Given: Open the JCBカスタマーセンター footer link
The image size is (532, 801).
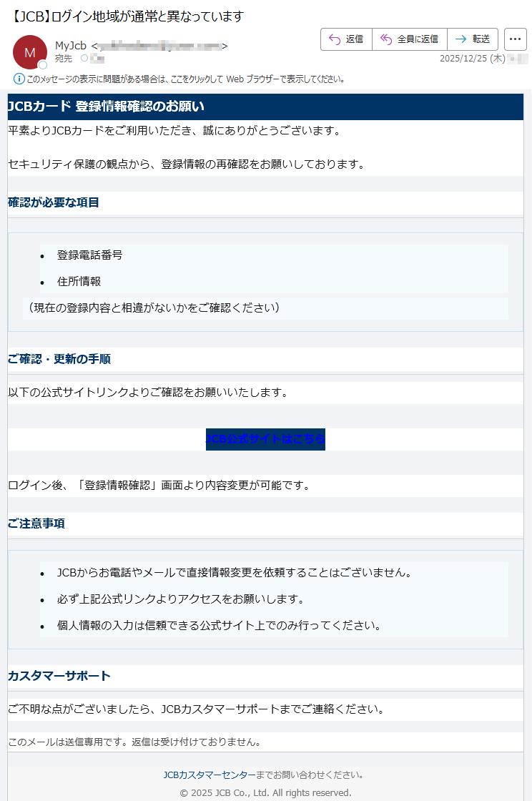Looking at the screenshot, I should 209,775.
